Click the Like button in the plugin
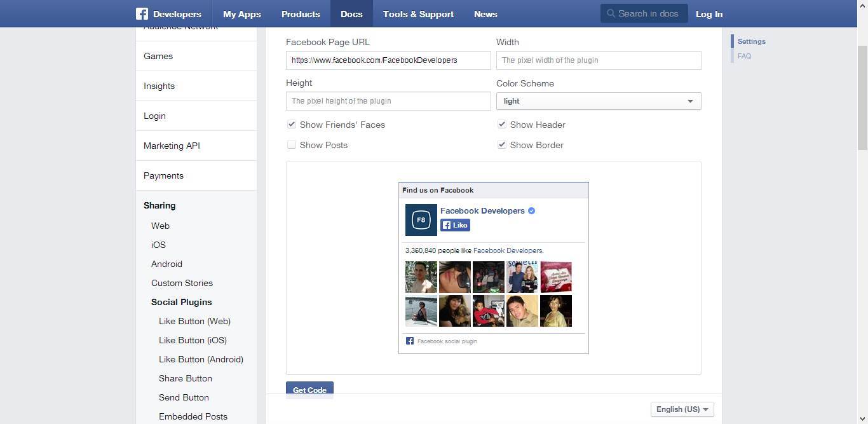 (x=455, y=225)
